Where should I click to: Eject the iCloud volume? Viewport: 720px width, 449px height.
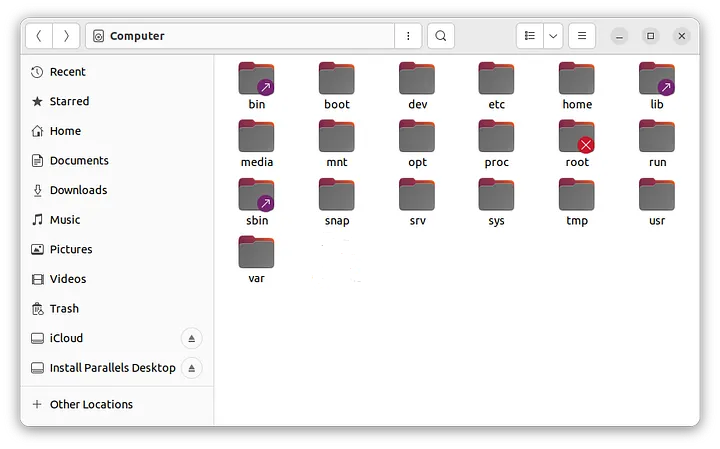[x=192, y=338]
